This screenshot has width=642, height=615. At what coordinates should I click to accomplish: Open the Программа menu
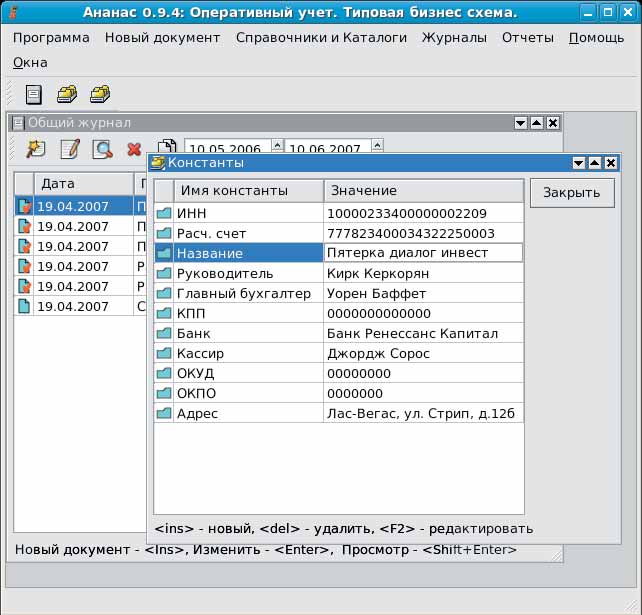51,38
